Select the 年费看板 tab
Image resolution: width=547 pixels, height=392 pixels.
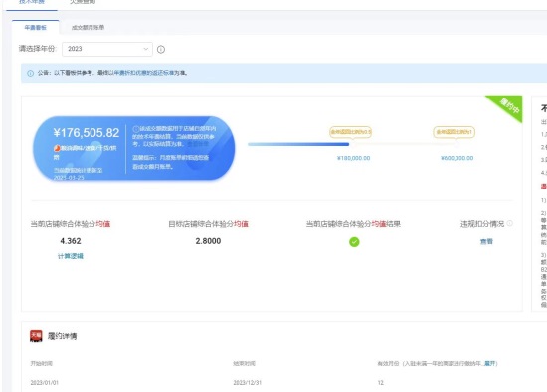pyautogui.click(x=35, y=27)
